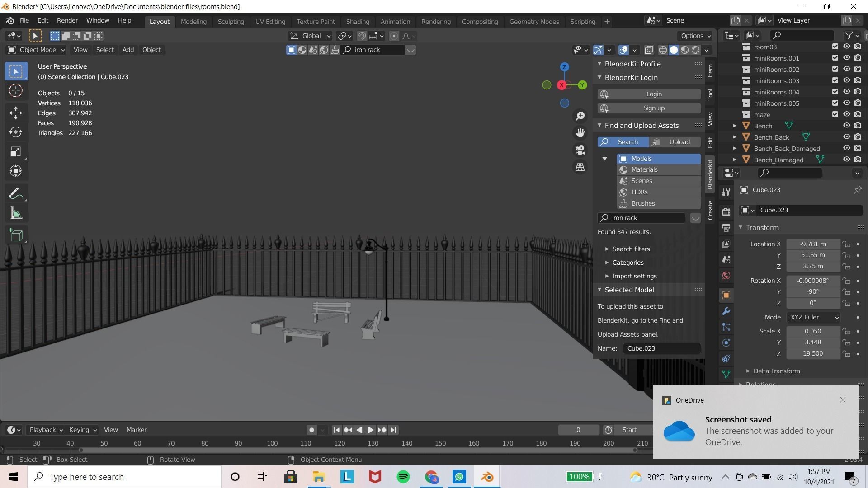Viewport: 868px width, 488px height.
Task: Select the Annotate tool
Action: 16,194
